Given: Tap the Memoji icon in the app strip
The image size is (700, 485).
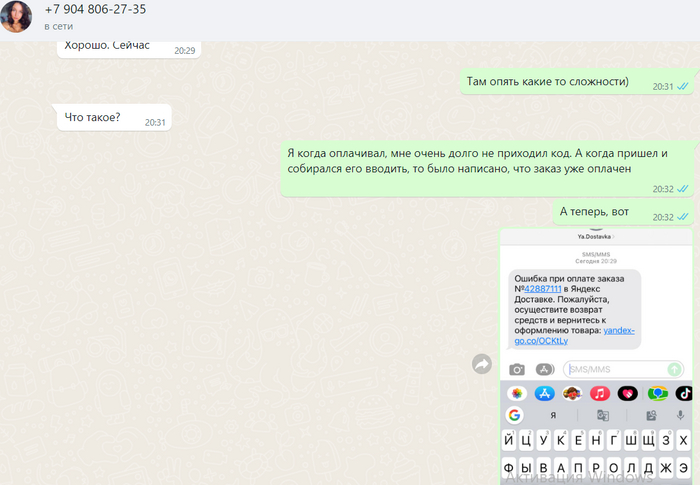Looking at the screenshot, I should [572, 393].
